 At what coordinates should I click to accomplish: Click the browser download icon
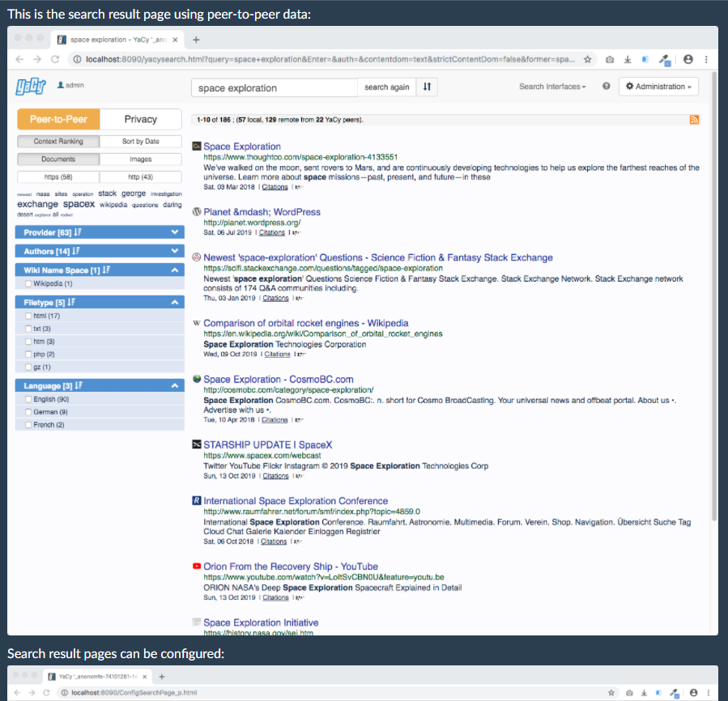pos(628,59)
